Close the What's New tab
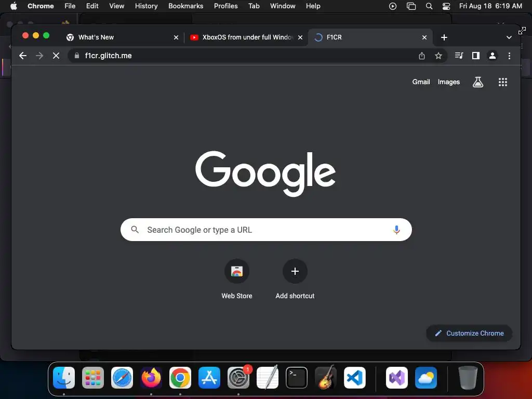 point(176,37)
